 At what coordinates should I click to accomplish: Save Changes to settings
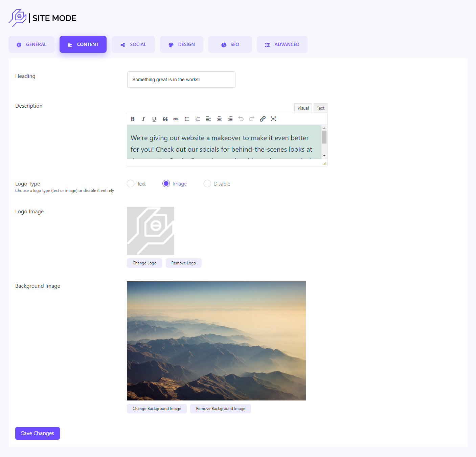38,433
